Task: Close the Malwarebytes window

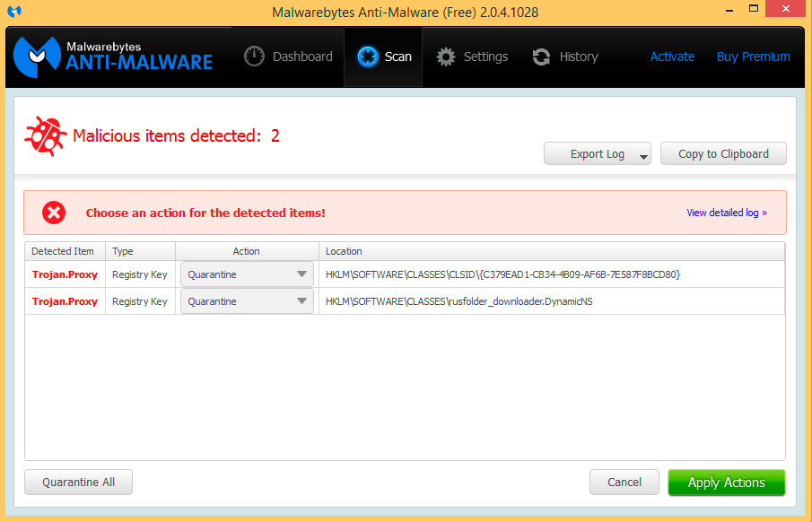Action: coord(786,9)
